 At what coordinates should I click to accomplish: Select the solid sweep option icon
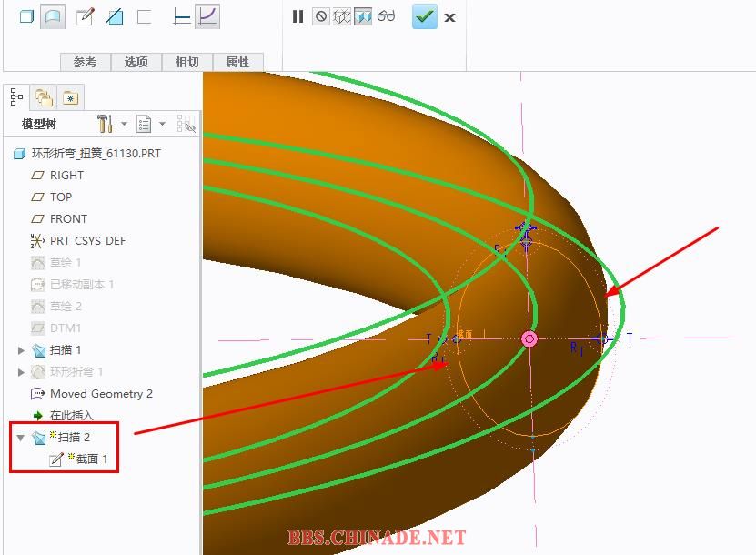(26, 16)
